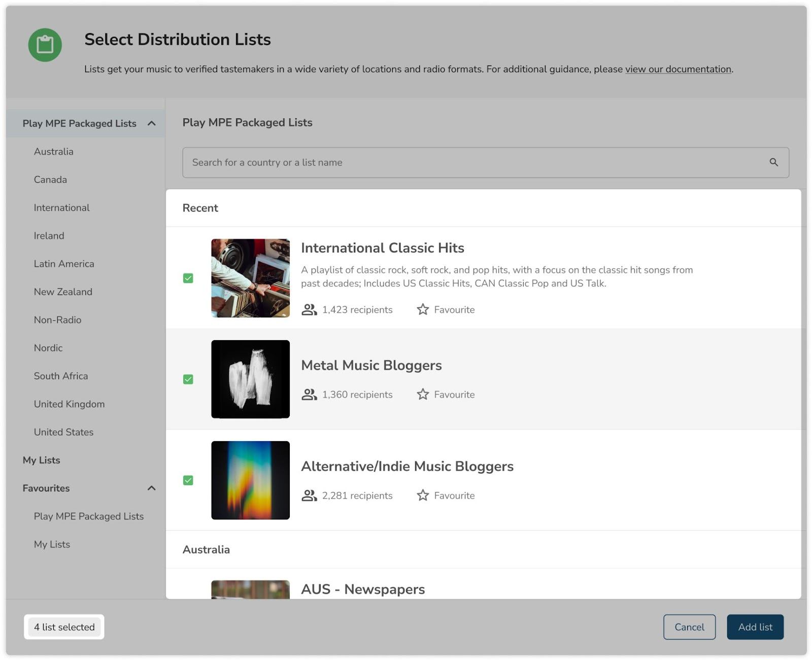This screenshot has width=812, height=661.
Task: Click Favourite star for Metal Music Bloggers
Action: [x=423, y=394]
